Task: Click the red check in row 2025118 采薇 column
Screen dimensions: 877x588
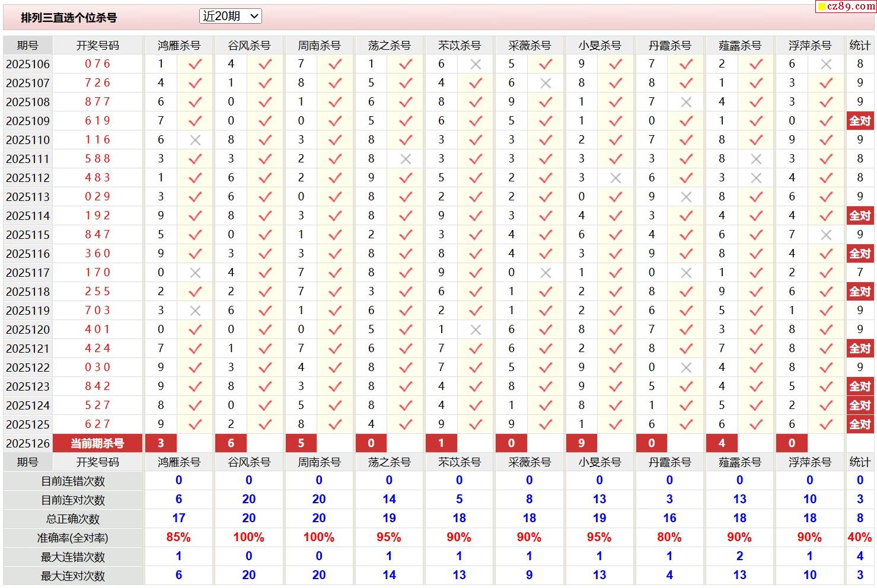Action: point(546,292)
